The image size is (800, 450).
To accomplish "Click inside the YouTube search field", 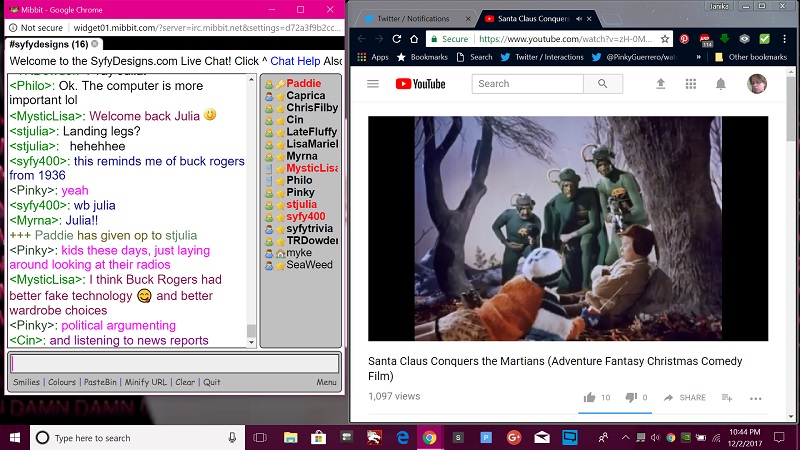I will (528, 84).
